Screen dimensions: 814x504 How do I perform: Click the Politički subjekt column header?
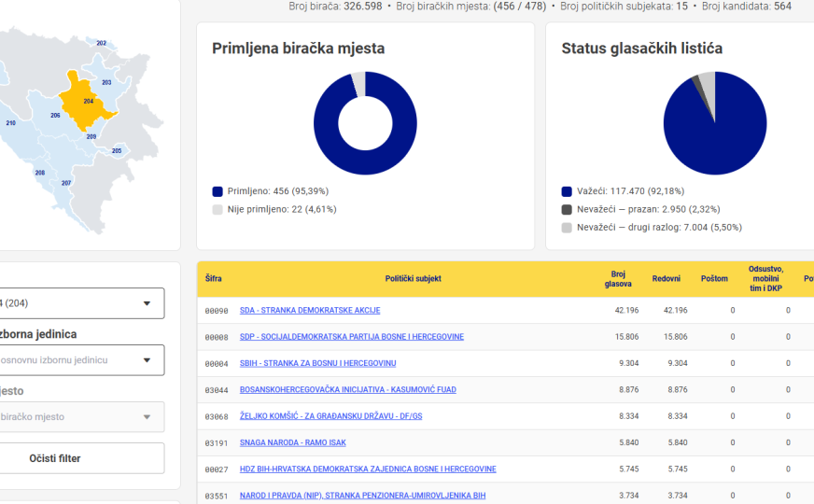coord(414,279)
